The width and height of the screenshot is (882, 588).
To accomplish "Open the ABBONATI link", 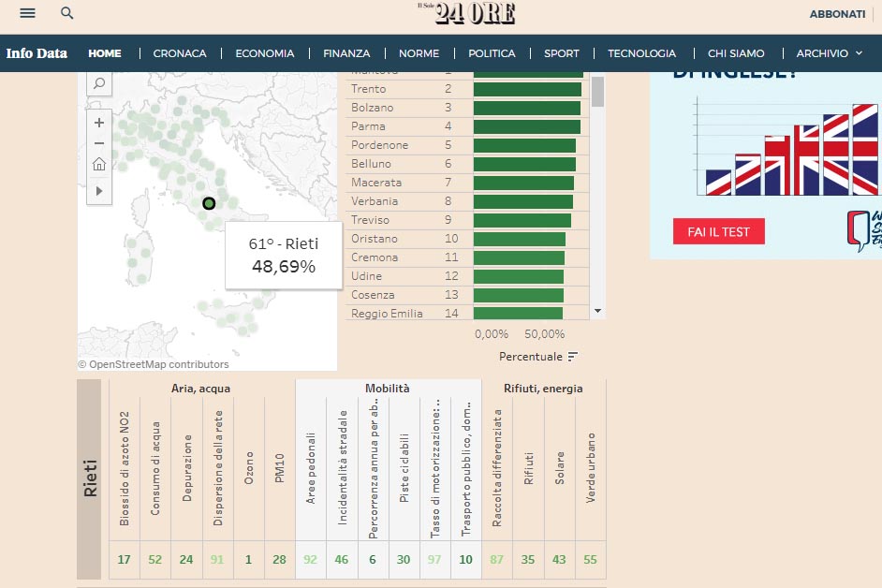I will (x=837, y=14).
